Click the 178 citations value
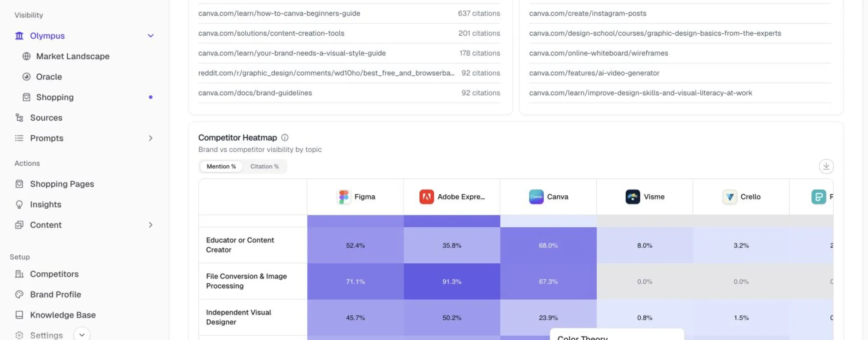The width and height of the screenshot is (868, 340). pos(480,53)
